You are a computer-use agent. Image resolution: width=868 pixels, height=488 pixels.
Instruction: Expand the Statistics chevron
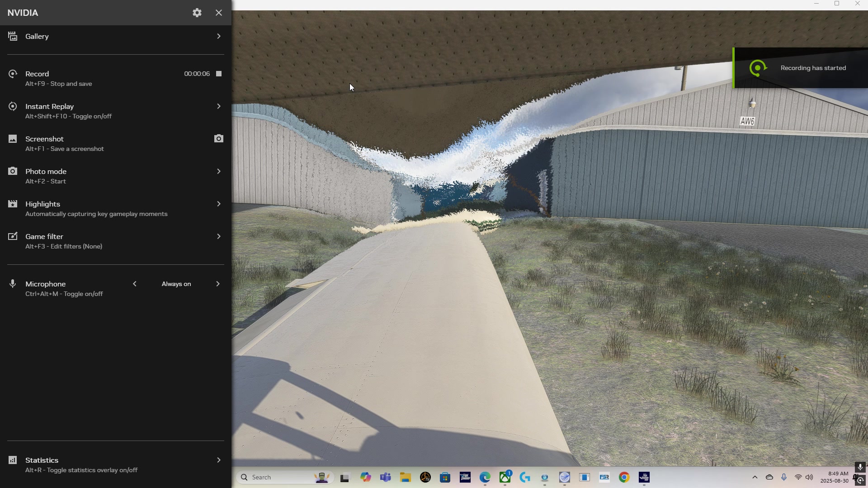pyautogui.click(x=219, y=460)
